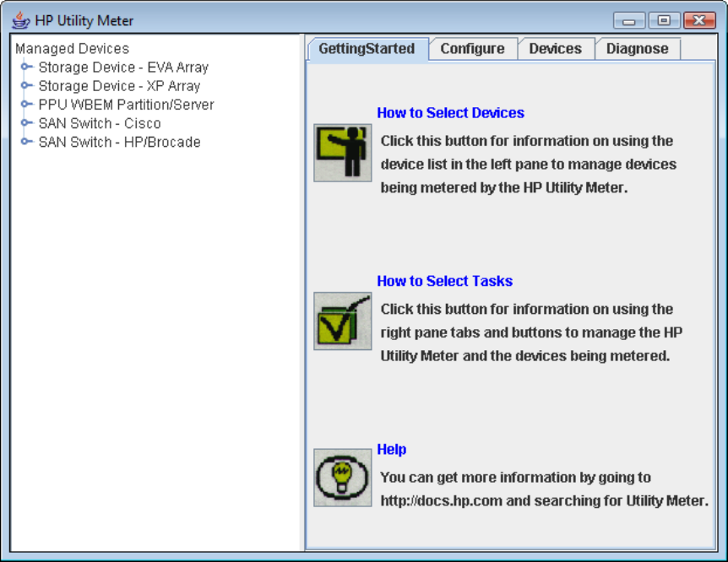
Task: Click the How to Select Devices presenter icon
Action: 343,153
